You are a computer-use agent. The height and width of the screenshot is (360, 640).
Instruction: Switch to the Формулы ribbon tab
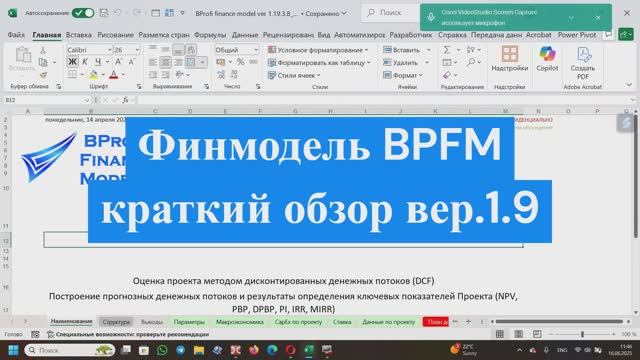point(210,35)
